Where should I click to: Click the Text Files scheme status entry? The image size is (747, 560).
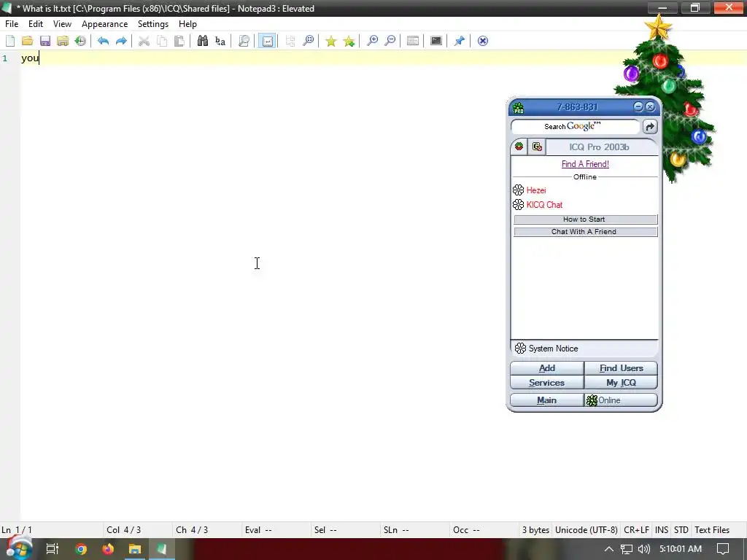pos(712,530)
